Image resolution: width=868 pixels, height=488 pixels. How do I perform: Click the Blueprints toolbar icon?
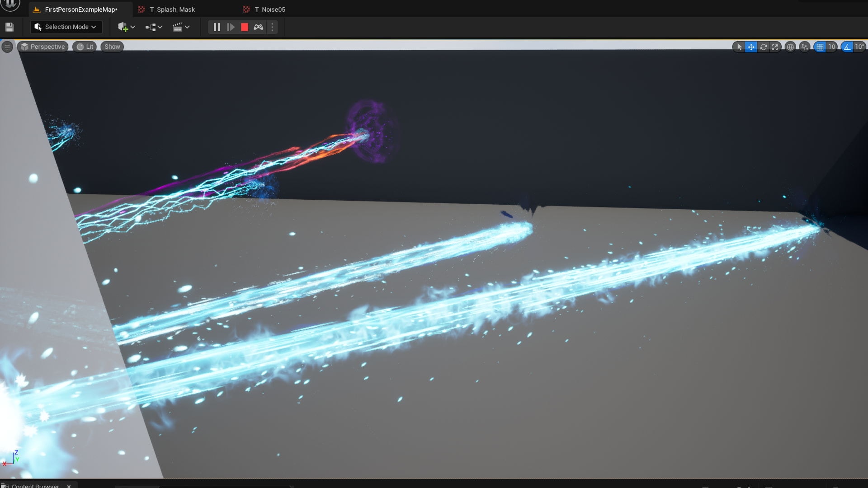click(x=151, y=27)
